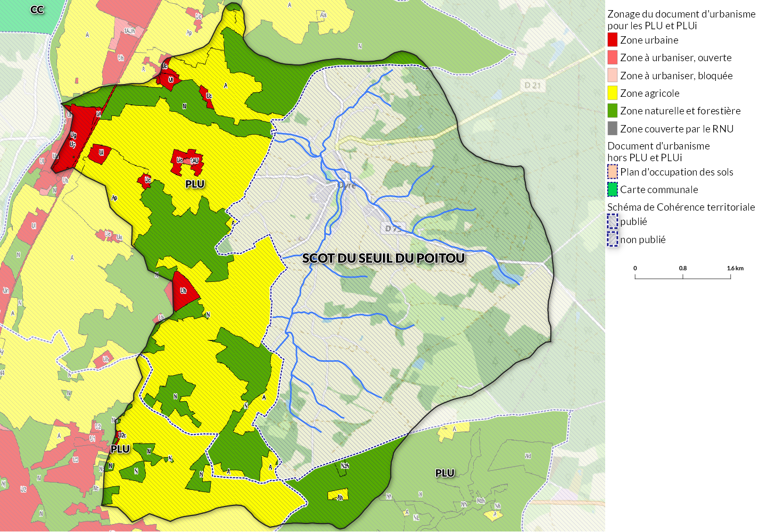The image size is (759, 532).
Task: Click the '1AU' zone label on the map
Action: point(195,161)
